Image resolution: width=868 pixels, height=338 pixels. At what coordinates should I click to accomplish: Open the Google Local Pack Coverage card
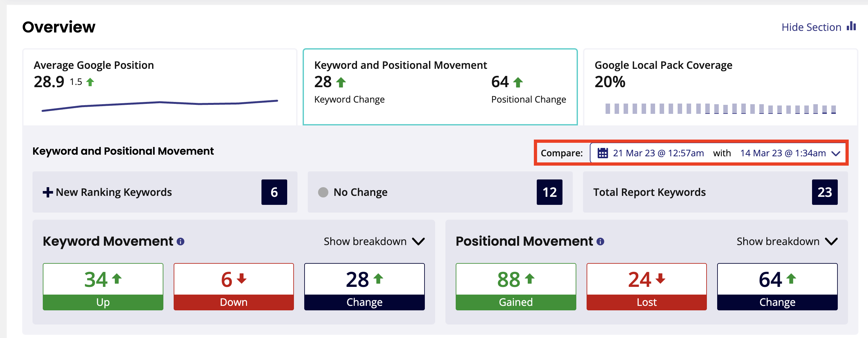click(720, 87)
